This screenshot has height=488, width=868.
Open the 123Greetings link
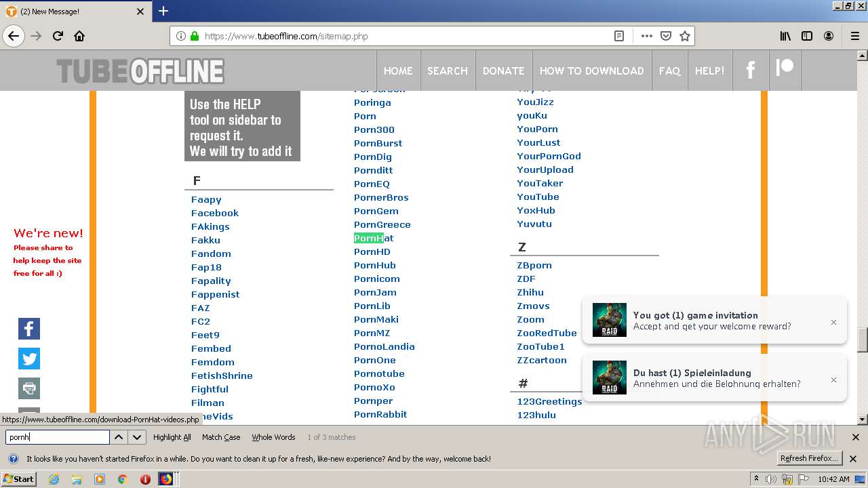[549, 401]
